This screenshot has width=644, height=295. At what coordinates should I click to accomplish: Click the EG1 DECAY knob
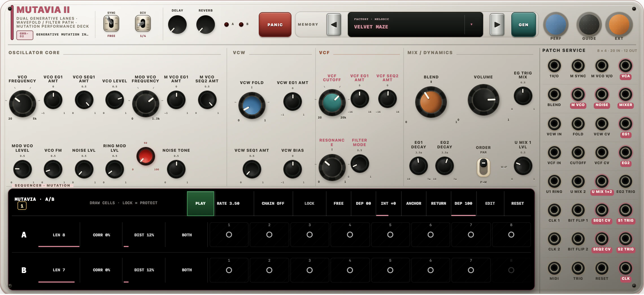coord(418,166)
